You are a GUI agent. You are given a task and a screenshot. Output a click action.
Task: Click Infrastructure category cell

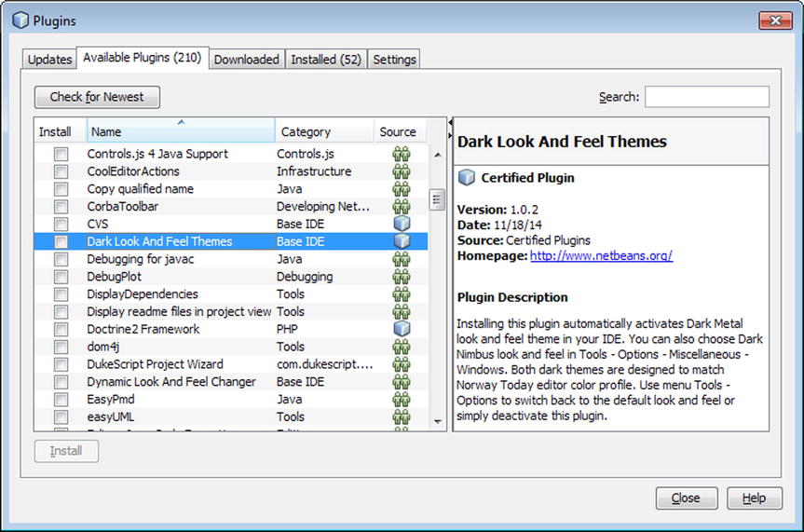coord(314,171)
